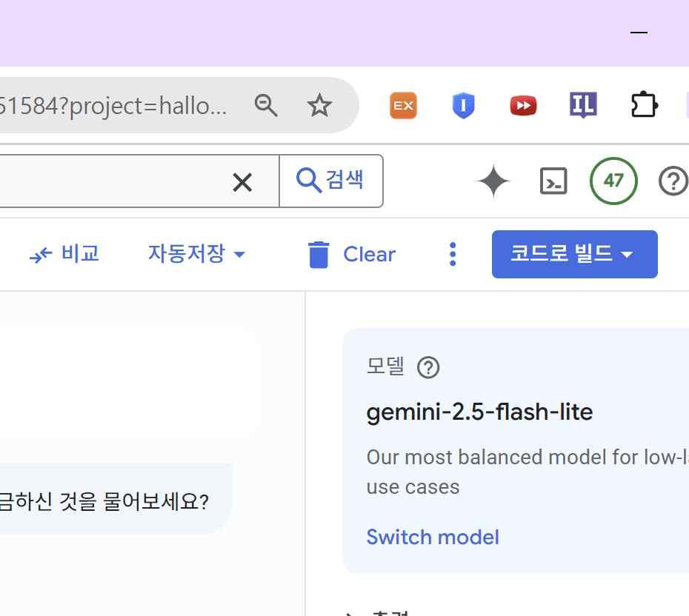Show help for the 모델 label
Viewport: 689px width, 616px height.
[428, 367]
